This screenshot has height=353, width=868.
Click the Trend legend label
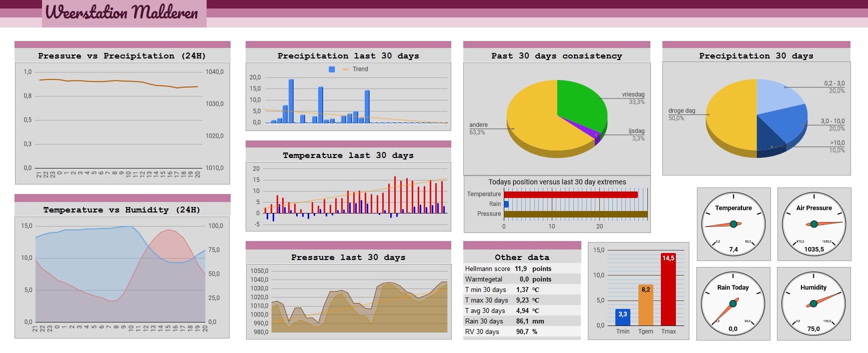(360, 69)
